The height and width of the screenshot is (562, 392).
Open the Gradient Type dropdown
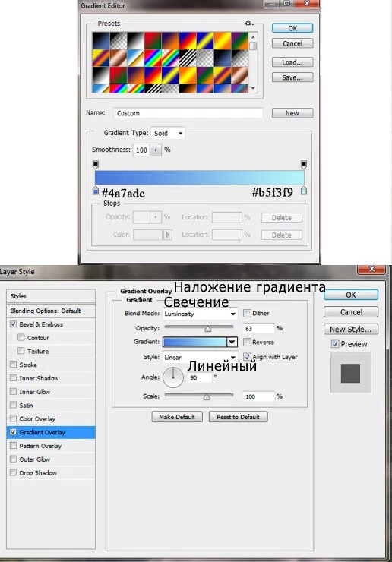point(168,134)
